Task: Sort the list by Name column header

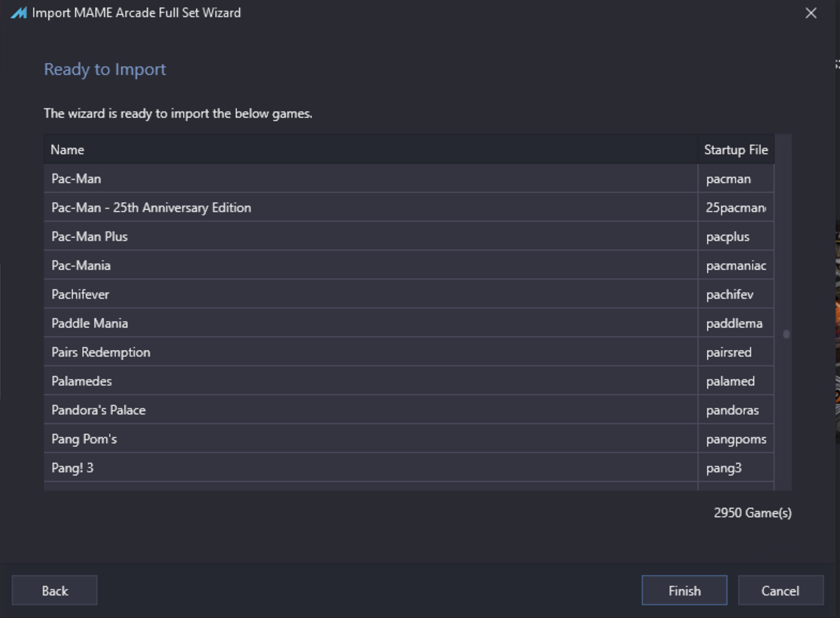Action: [x=67, y=150]
